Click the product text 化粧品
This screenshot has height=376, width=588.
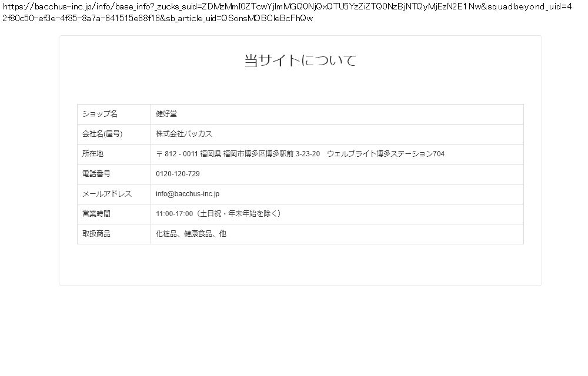coord(166,234)
